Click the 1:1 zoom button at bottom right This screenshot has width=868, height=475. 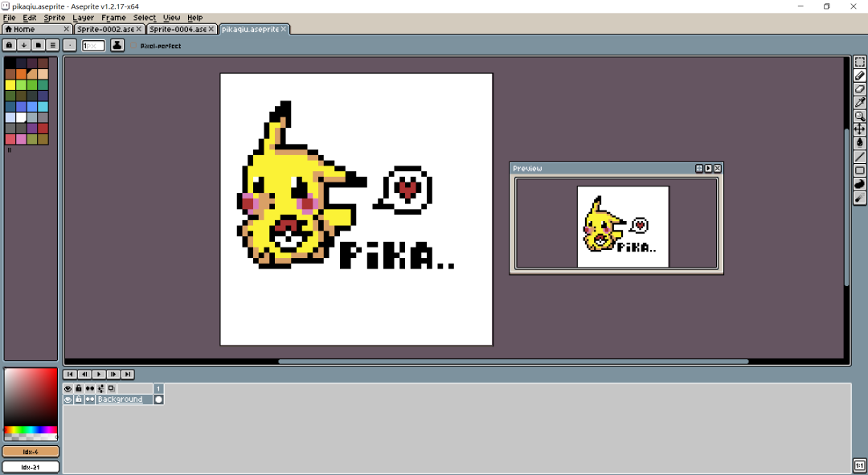coord(860,466)
